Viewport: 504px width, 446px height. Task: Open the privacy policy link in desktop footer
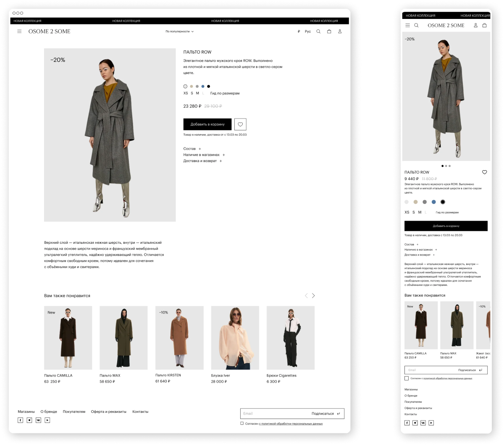pos(291,424)
